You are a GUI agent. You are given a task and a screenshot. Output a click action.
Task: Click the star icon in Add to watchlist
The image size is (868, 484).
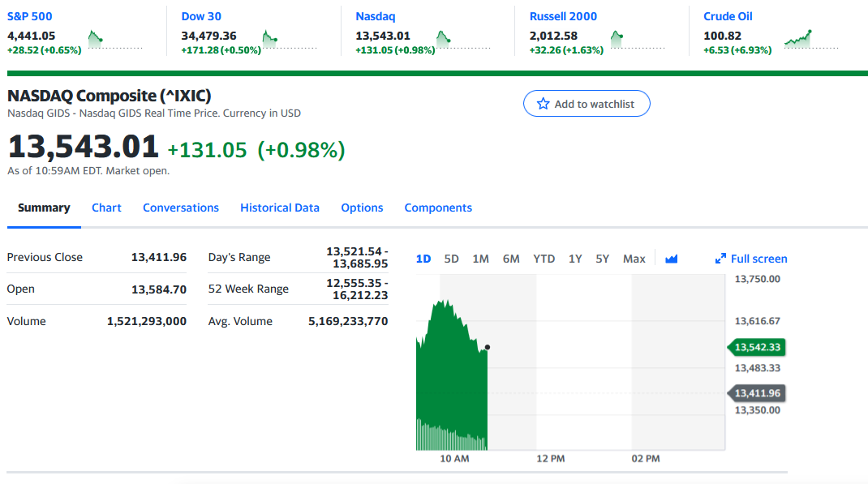543,104
